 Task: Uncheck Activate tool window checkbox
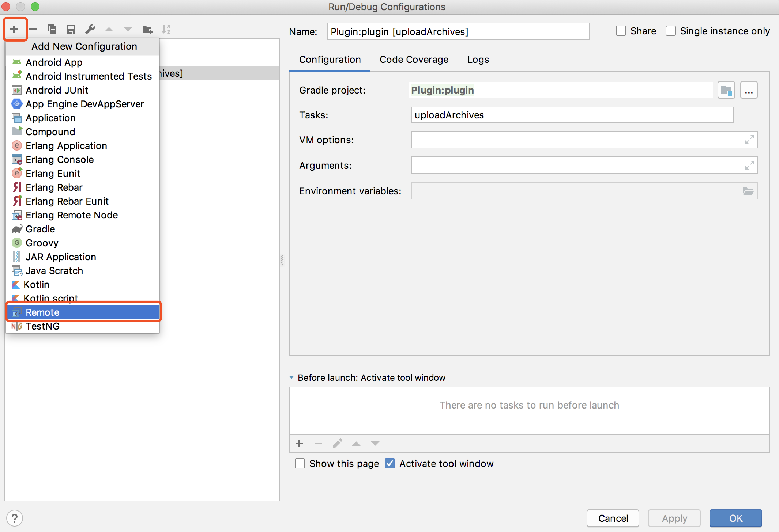[x=390, y=464]
